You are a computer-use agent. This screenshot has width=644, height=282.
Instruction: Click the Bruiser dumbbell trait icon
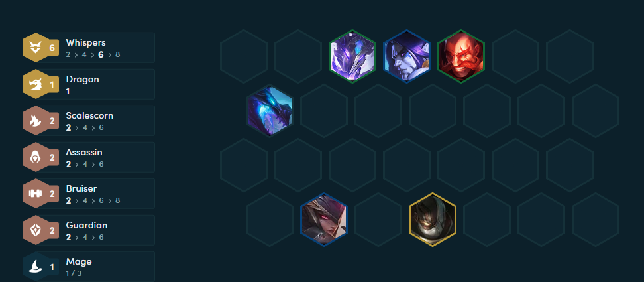coord(36,193)
